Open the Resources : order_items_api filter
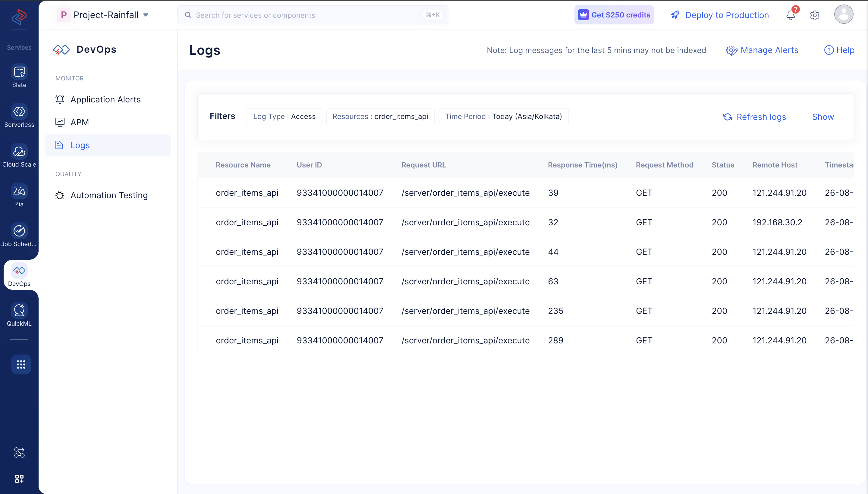 click(x=380, y=116)
